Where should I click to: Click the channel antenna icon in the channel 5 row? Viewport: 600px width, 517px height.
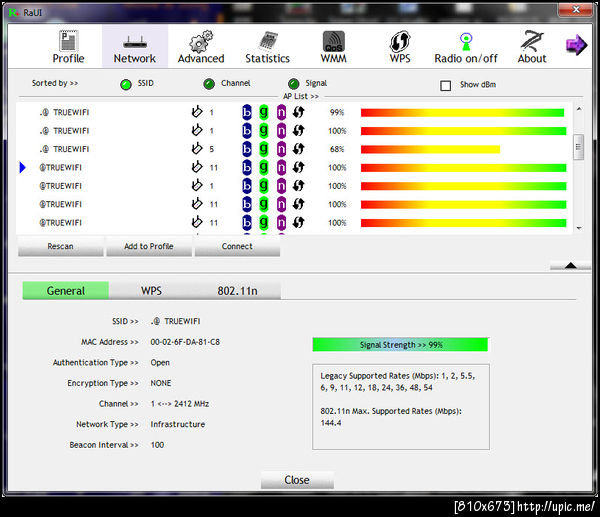point(197,148)
